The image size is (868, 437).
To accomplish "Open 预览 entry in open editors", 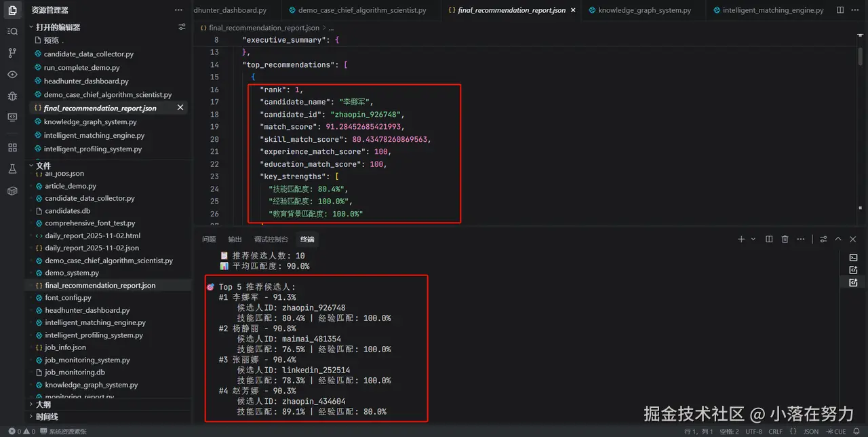I will [x=52, y=40].
